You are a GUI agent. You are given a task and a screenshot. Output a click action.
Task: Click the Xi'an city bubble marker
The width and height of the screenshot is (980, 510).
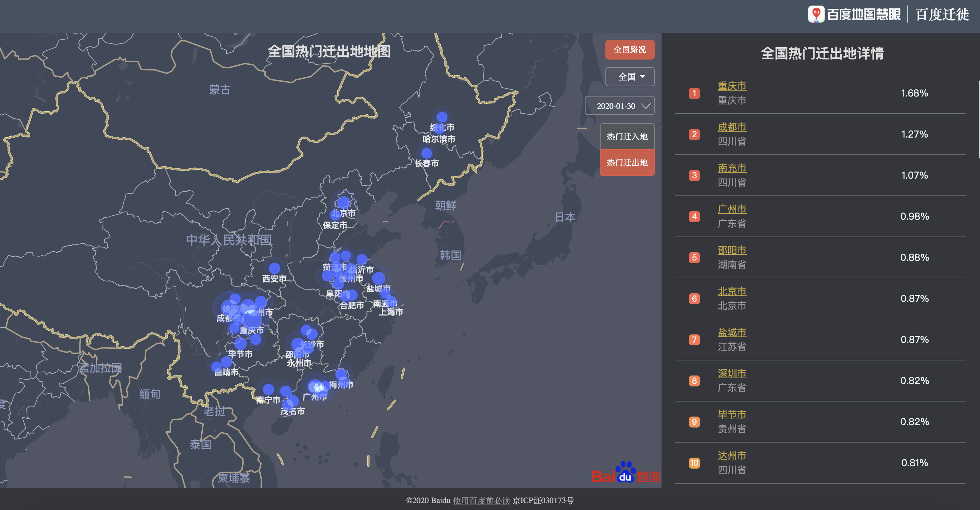coord(274,268)
